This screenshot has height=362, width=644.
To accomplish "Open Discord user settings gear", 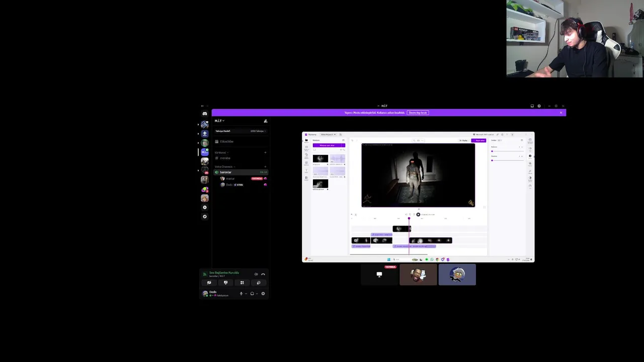I will 263,294.
